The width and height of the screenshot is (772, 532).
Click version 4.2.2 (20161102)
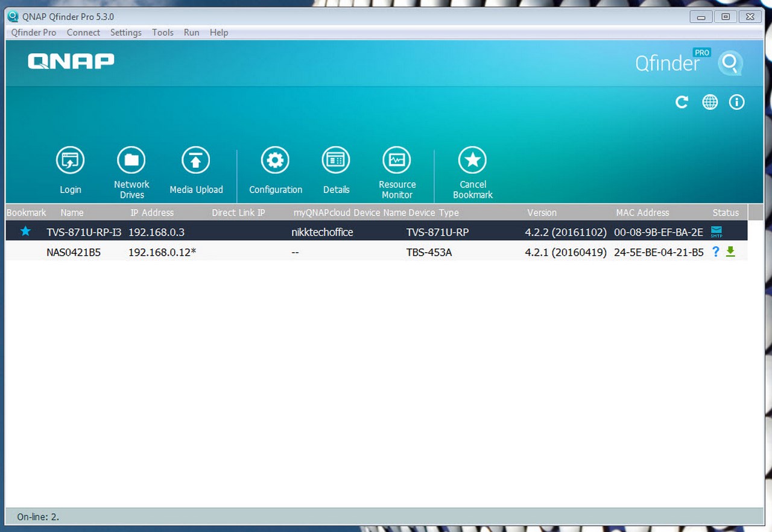coord(566,232)
